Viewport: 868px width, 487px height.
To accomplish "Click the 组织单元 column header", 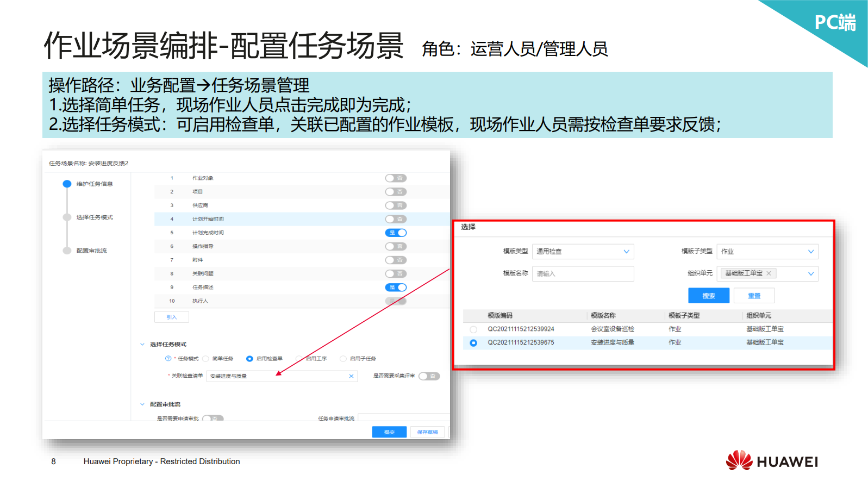I will [759, 316].
